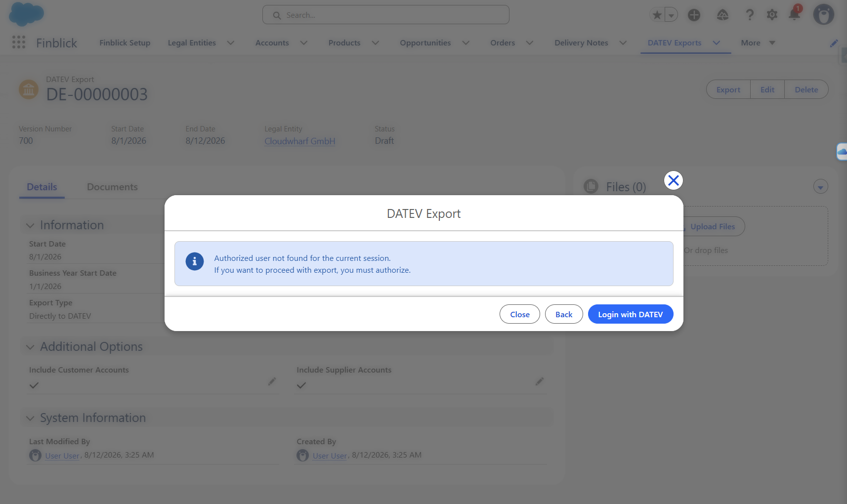Toggle the Include Supplier Accounts checkmark
The image size is (847, 504).
(301, 385)
